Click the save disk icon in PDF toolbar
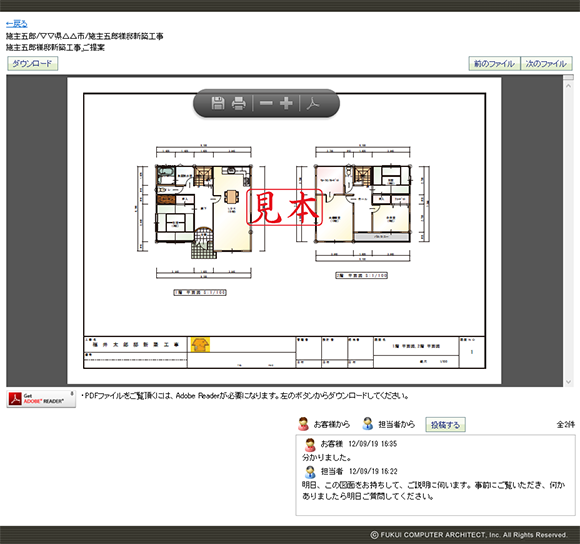 pos(218,103)
